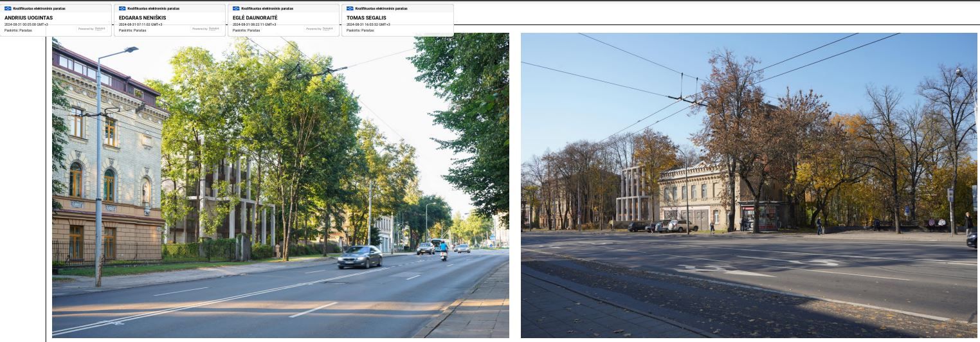Select the signer name EDGARAS NENIŠKIS
Image resolution: width=980 pixels, height=342 pixels.
(143, 18)
